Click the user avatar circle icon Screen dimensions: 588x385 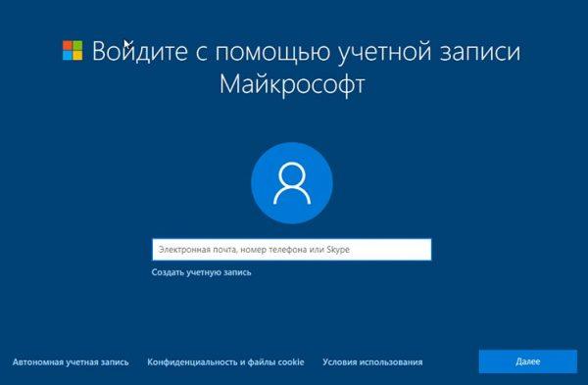click(x=292, y=183)
